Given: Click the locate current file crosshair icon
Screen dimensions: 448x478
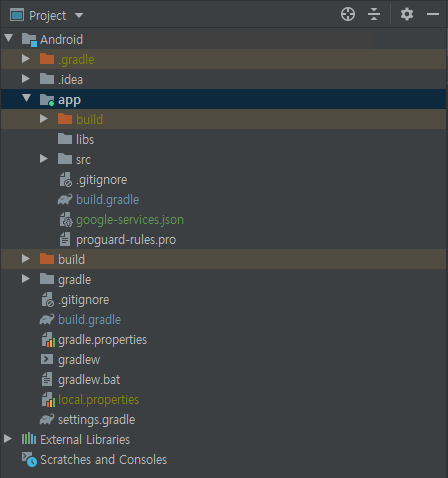Looking at the screenshot, I should 348,14.
